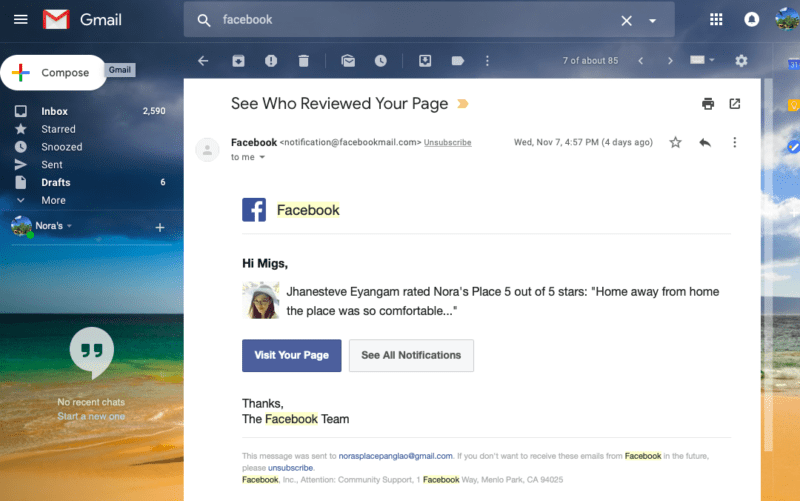This screenshot has width=800, height=501.
Task: Open norasplacepanglao@gmail.com link
Action: point(395,456)
